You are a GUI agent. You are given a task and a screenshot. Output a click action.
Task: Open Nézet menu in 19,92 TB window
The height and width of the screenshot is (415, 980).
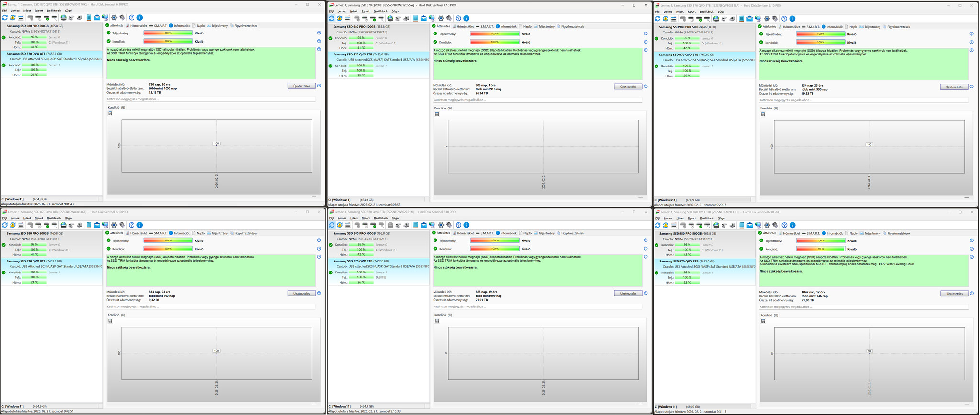(x=679, y=12)
